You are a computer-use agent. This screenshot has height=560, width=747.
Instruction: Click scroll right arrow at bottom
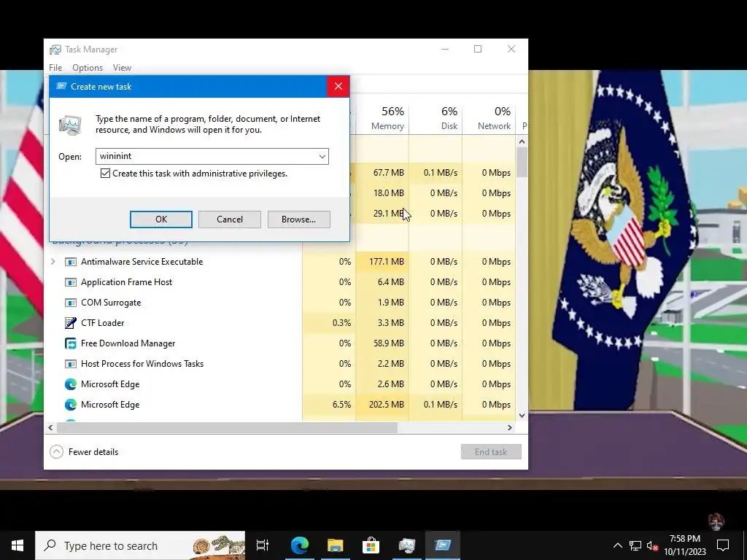coord(510,427)
